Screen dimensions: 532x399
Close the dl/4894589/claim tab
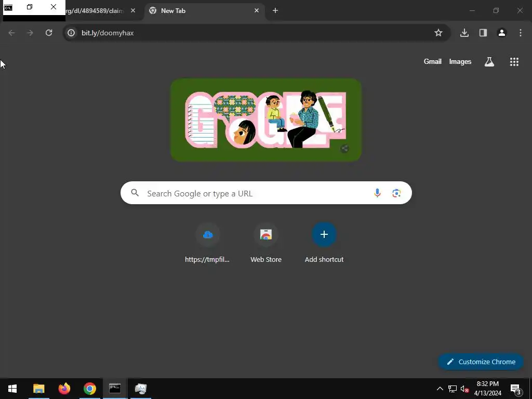pos(133,10)
